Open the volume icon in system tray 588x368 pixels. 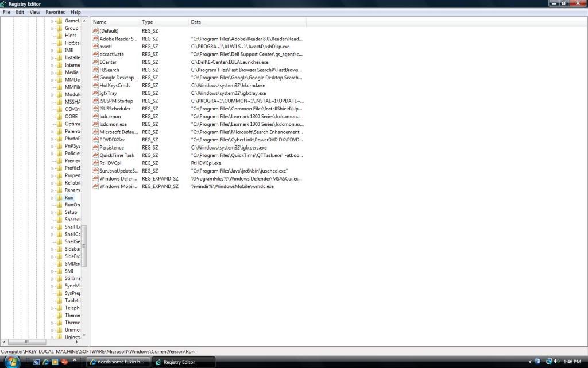pos(556,362)
